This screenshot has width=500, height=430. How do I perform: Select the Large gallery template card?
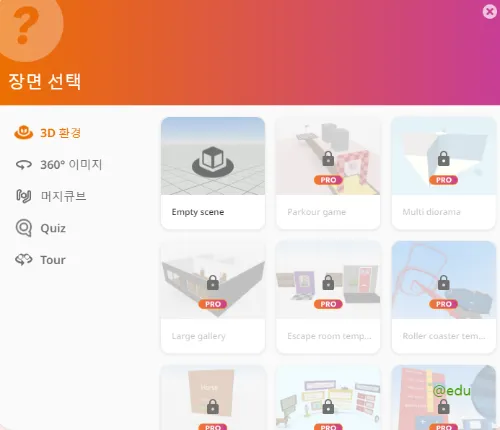213,297
